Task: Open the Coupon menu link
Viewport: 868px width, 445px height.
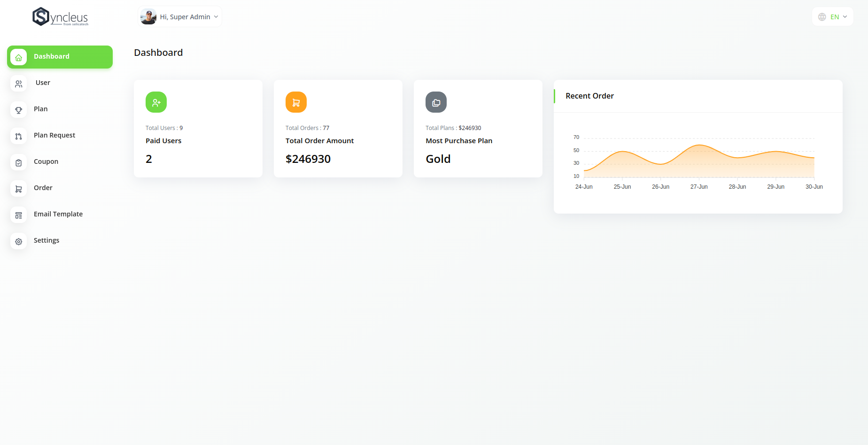Action: (46, 161)
